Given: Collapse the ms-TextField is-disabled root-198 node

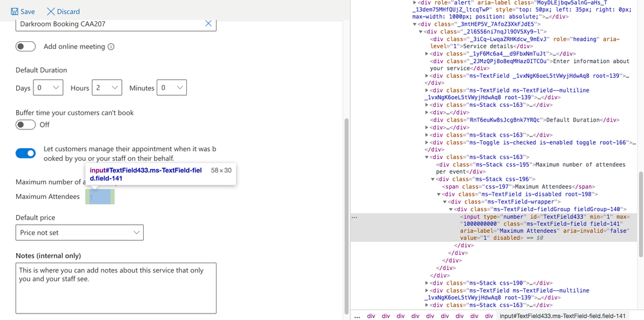Looking at the screenshot, I should pyautogui.click(x=438, y=194).
